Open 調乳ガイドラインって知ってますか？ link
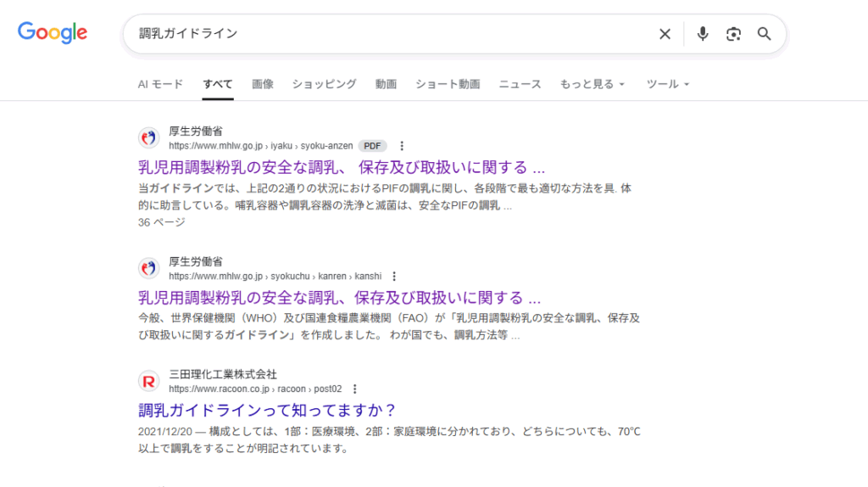This screenshot has height=487, width=868. (267, 411)
